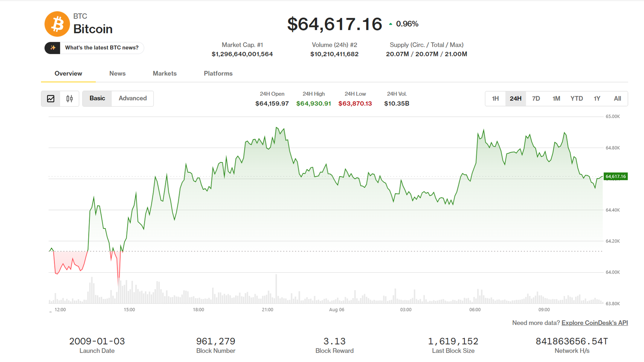Click What's the latest BTC news button
The image size is (644, 362).
tap(94, 48)
